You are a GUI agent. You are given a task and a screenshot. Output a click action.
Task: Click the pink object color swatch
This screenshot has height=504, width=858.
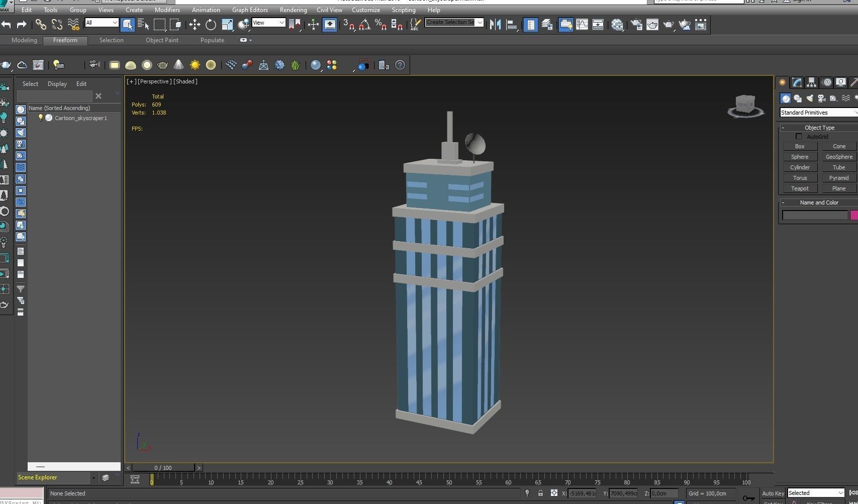coord(854,215)
